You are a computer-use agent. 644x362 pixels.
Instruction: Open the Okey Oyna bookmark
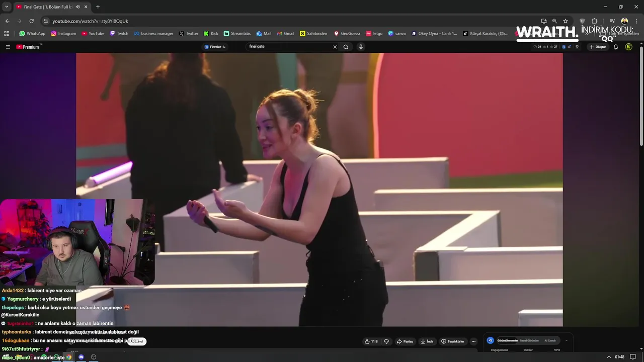coord(434,34)
